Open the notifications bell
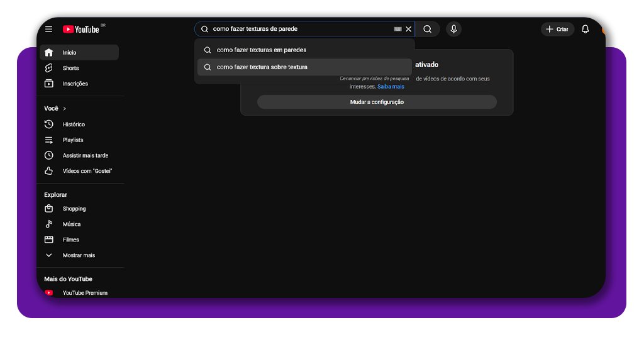The height and width of the screenshot is (337, 644). pyautogui.click(x=585, y=29)
